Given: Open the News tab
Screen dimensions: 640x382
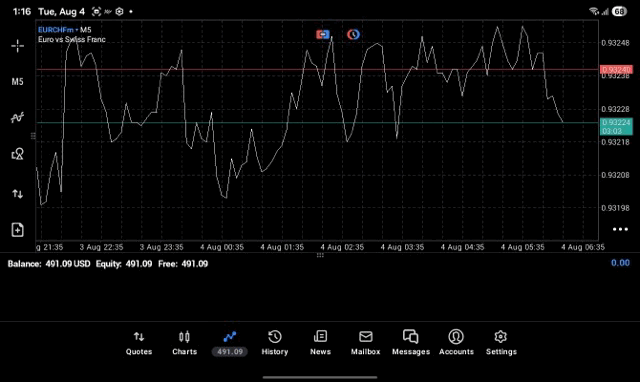Looking at the screenshot, I should point(320,343).
